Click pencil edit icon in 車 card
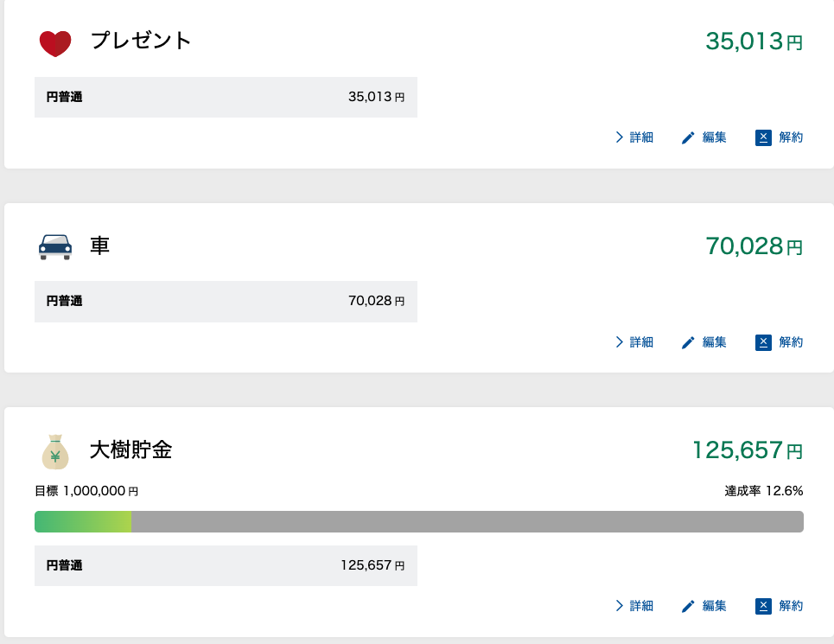 pos(688,342)
